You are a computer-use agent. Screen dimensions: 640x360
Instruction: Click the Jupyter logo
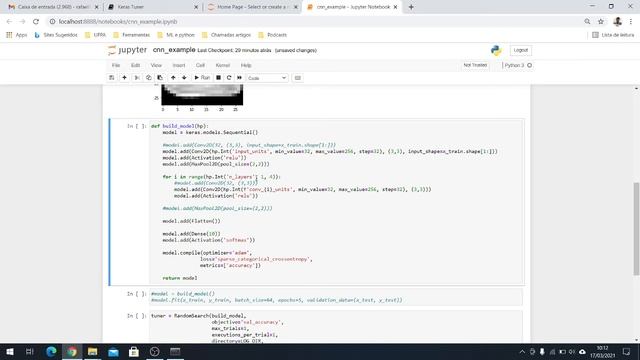[127, 50]
